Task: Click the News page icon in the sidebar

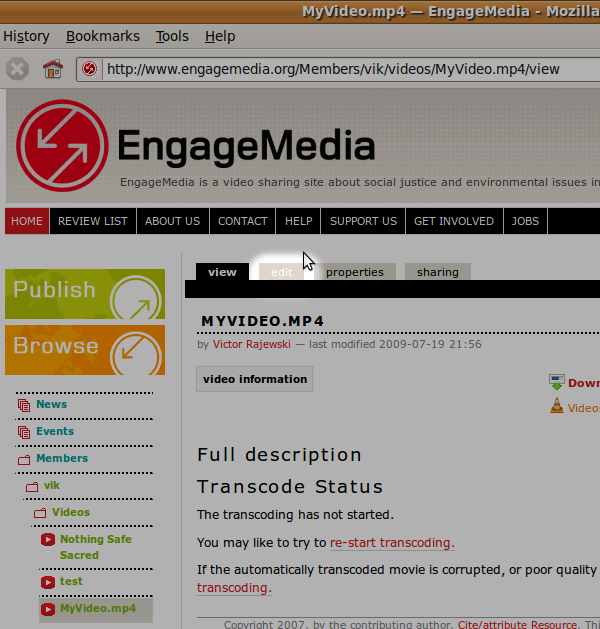Action: point(24,405)
